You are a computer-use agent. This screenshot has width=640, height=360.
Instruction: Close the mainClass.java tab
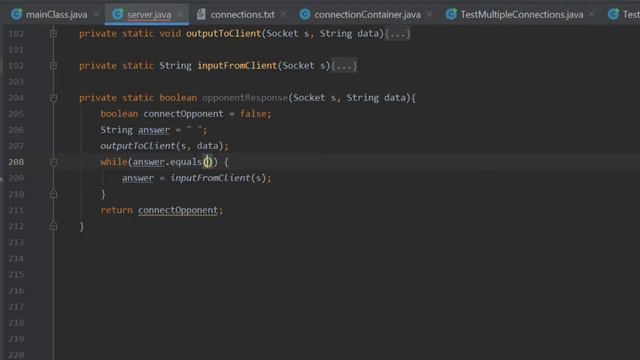(x=97, y=14)
